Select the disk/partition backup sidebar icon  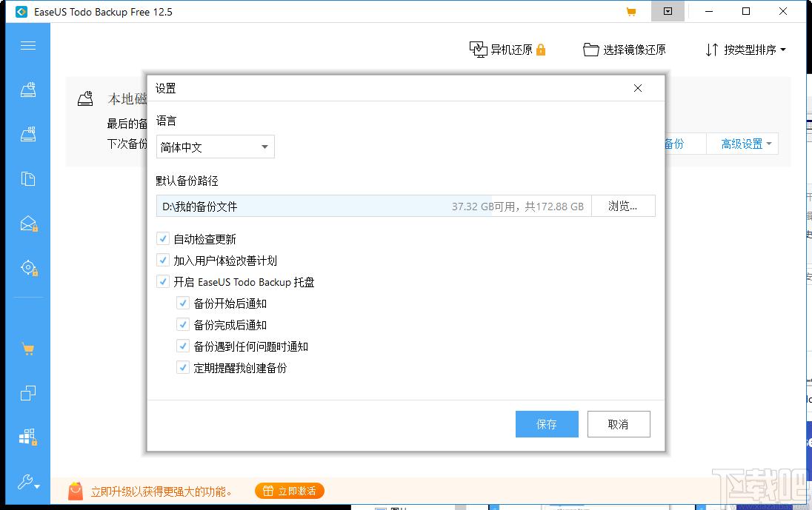coord(28,90)
